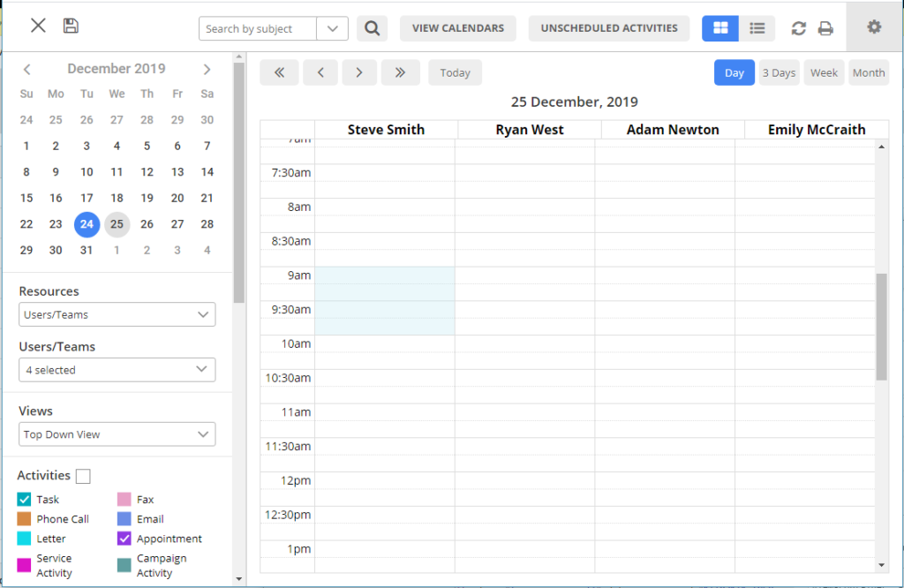Viewport: 904px width, 588px height.
Task: Expand the Users/Teams selection dropdown
Action: coord(117,369)
